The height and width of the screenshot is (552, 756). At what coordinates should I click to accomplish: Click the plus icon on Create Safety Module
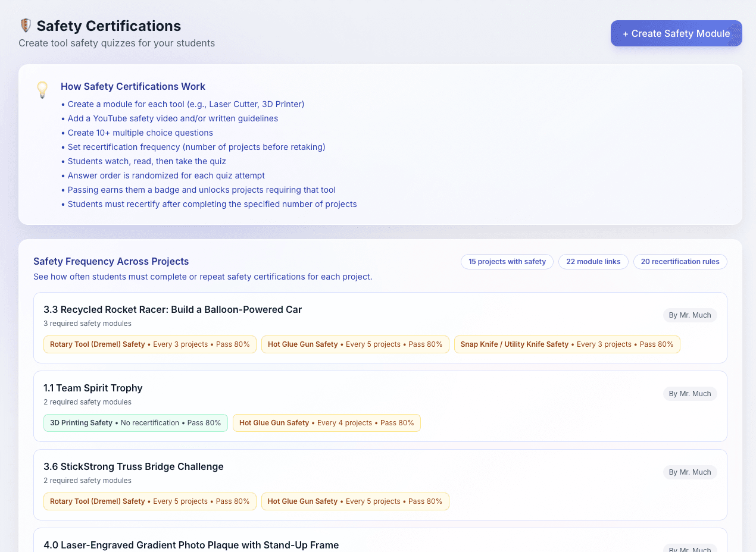(626, 33)
